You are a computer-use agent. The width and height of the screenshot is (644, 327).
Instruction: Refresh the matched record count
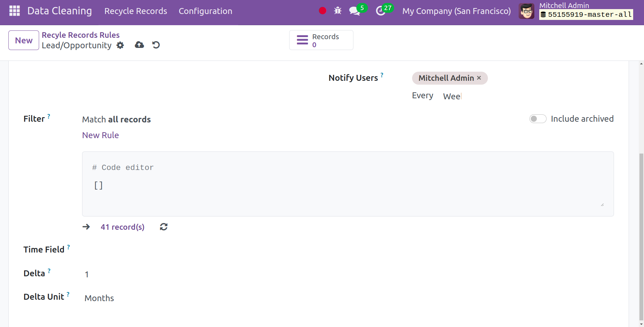[163, 227]
